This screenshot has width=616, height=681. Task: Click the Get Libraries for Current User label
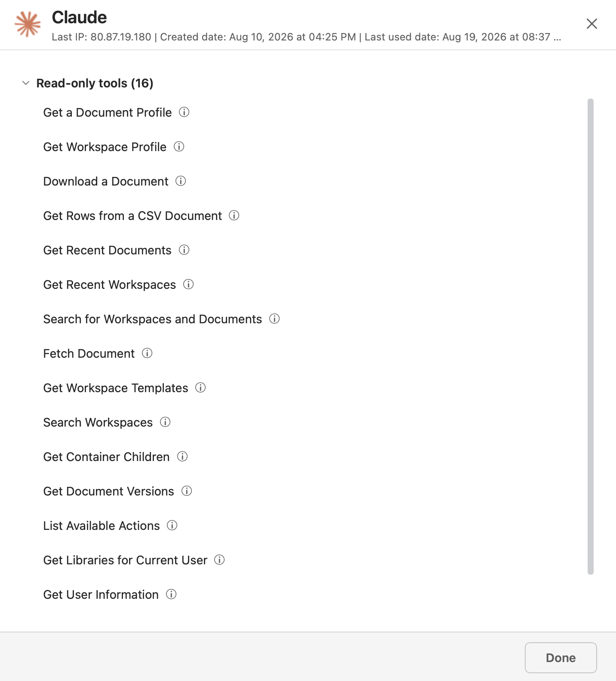click(125, 560)
